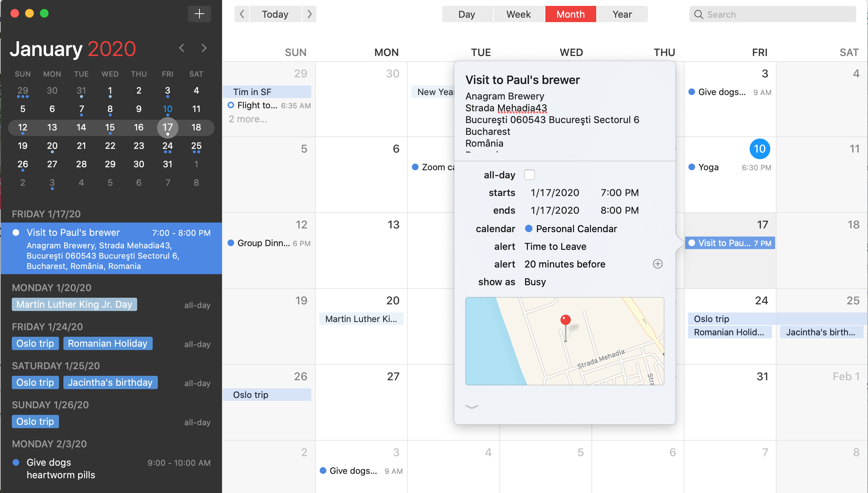Open Group Dinn... 6 PM event

pos(269,243)
